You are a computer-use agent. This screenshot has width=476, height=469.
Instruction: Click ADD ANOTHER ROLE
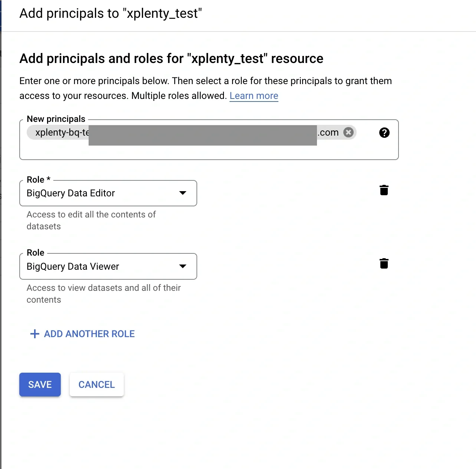[89, 333]
